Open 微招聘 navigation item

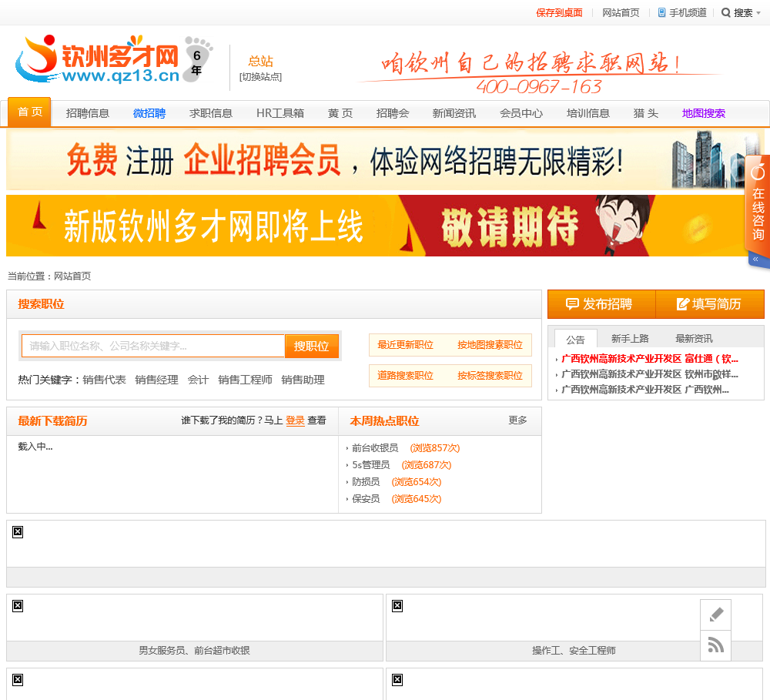(x=149, y=113)
